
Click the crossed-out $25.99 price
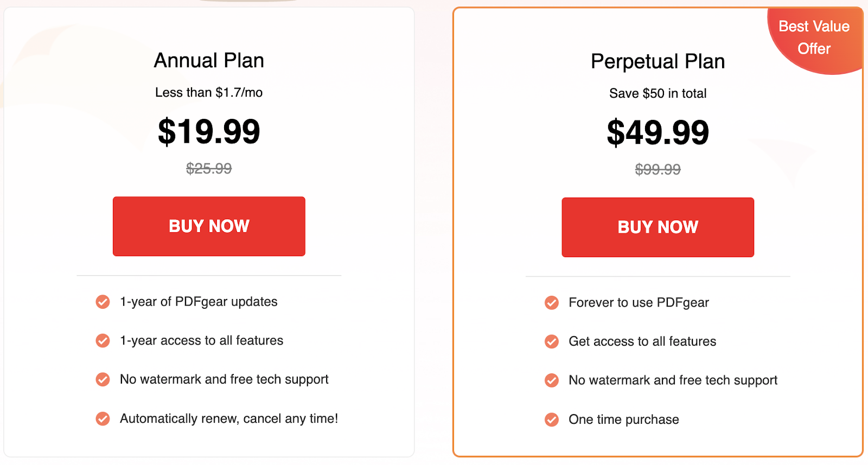pyautogui.click(x=209, y=169)
